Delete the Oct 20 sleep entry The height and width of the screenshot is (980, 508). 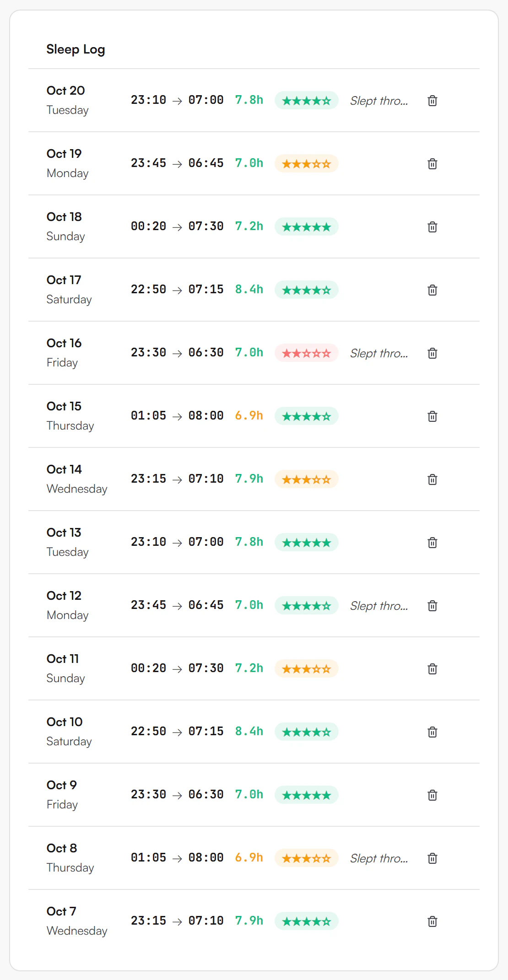tap(432, 101)
